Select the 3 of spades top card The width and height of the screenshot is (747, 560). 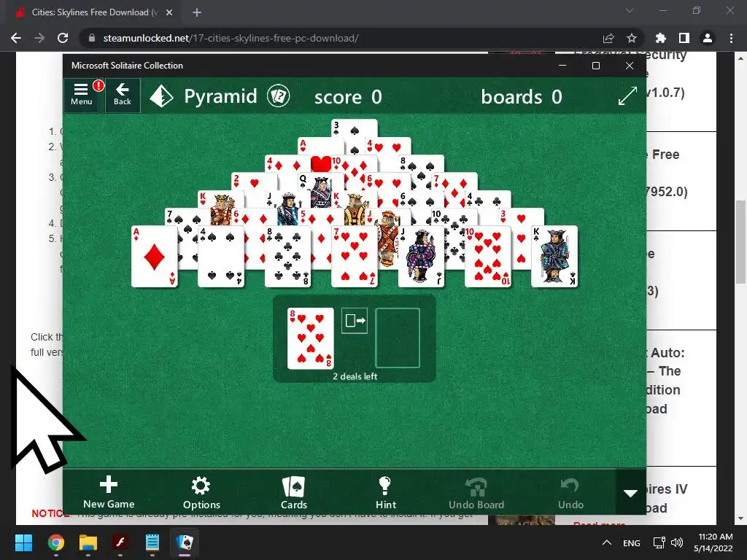(x=355, y=128)
